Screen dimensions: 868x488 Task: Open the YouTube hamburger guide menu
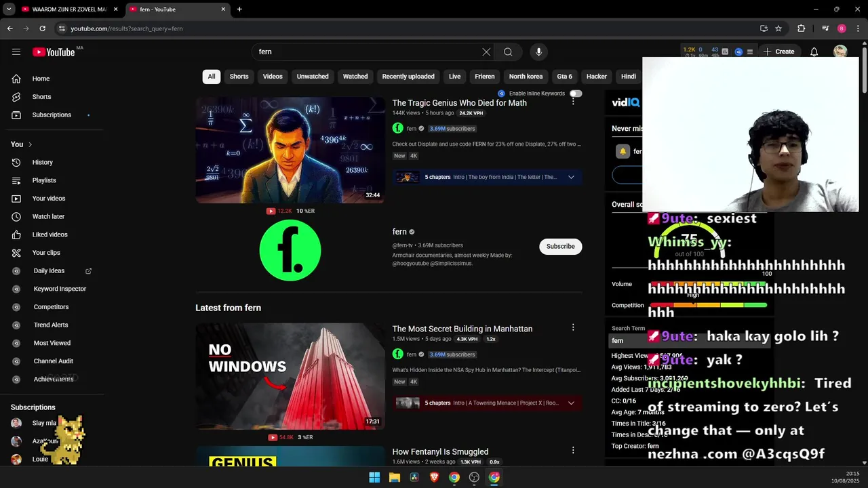click(x=16, y=52)
